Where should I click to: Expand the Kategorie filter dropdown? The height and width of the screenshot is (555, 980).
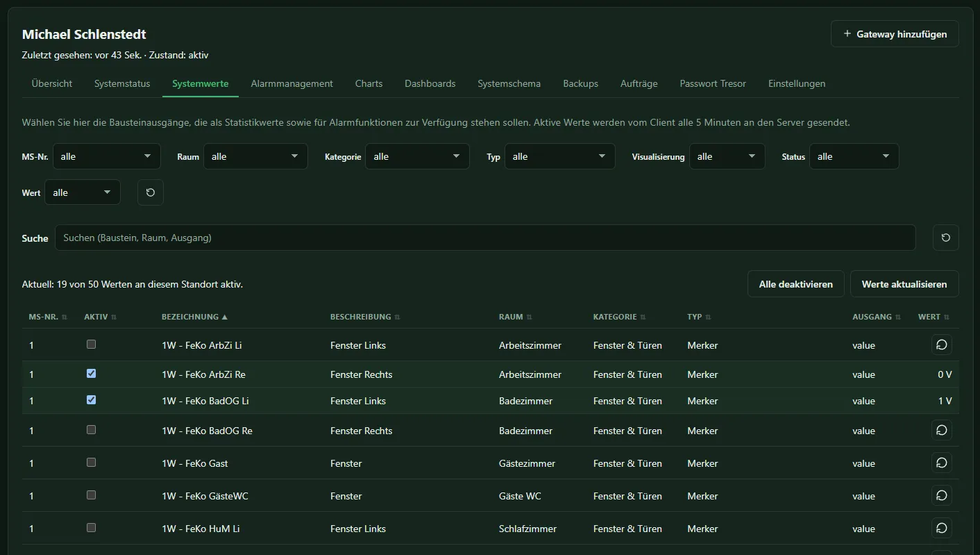tap(417, 156)
